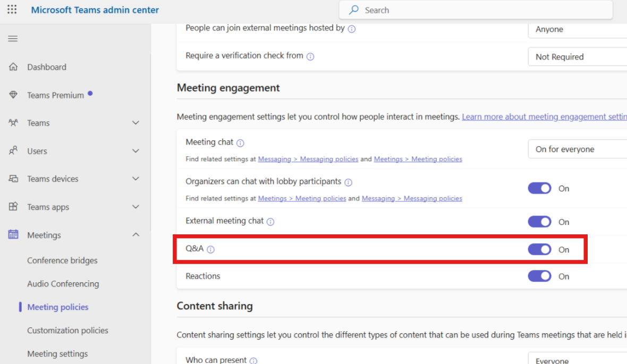Open the 'On for everyone' meeting chat dropdown
Viewport: 627px width, 364px height.
click(578, 149)
